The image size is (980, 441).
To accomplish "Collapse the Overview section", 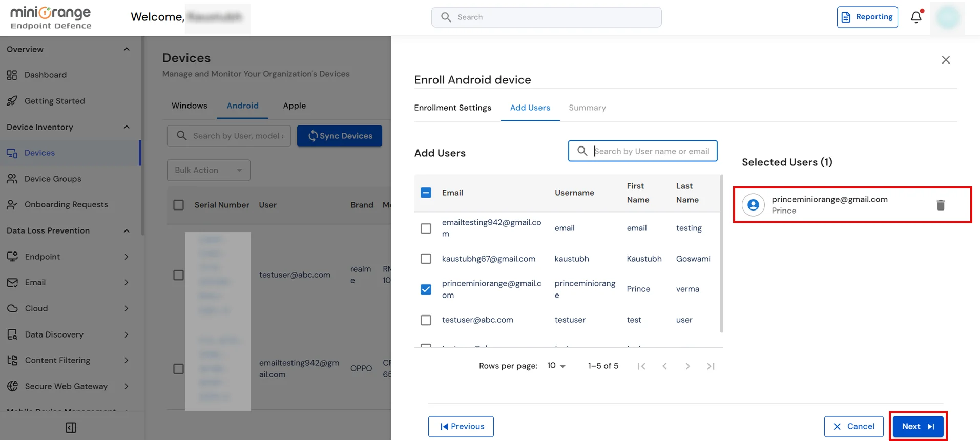I will (x=127, y=49).
